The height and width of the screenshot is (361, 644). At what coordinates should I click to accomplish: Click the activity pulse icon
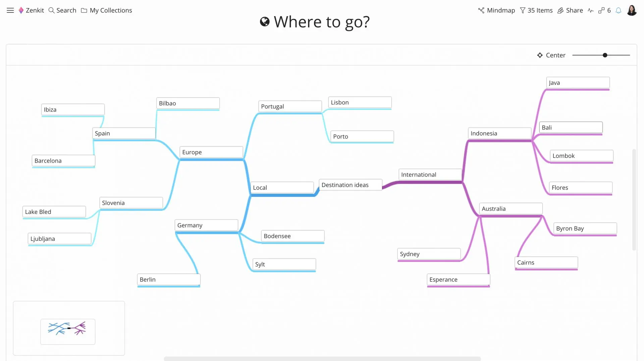click(591, 10)
